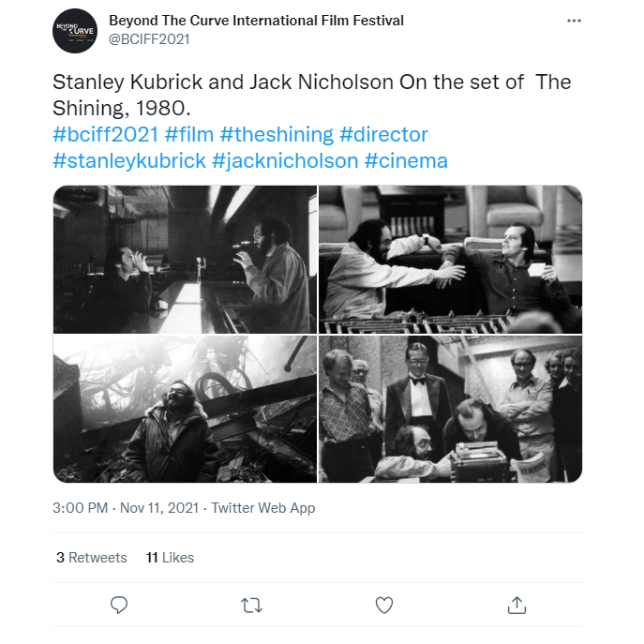Open the #theshining hashtag
This screenshot has width=644, height=644.
tap(277, 134)
